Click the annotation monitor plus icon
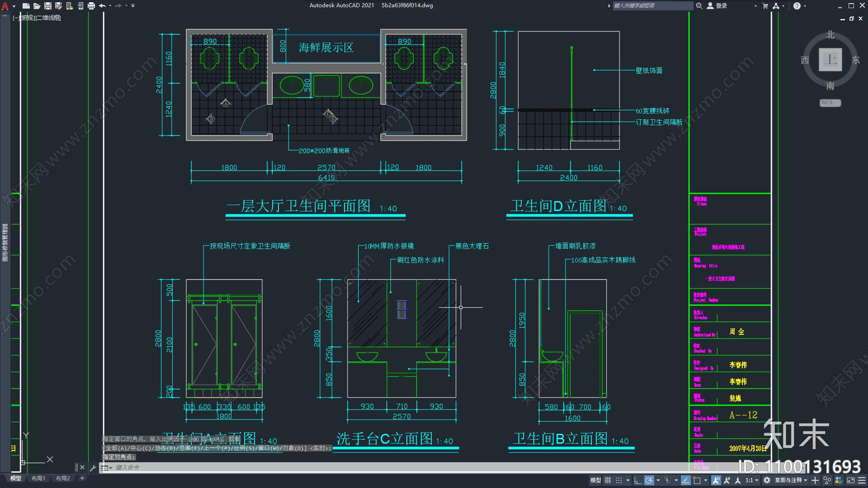Viewport: 868px width, 488px height. [815, 480]
